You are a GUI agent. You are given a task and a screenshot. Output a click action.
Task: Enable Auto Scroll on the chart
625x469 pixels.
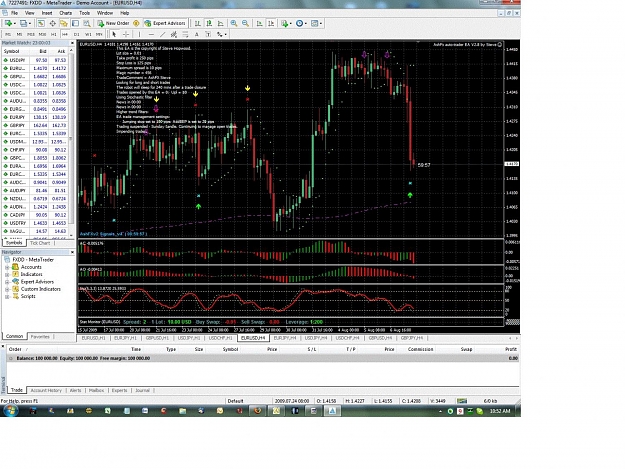[259, 24]
